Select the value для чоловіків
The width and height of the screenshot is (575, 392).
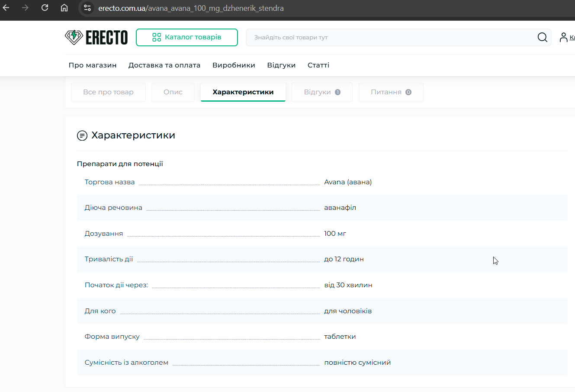pos(348,311)
